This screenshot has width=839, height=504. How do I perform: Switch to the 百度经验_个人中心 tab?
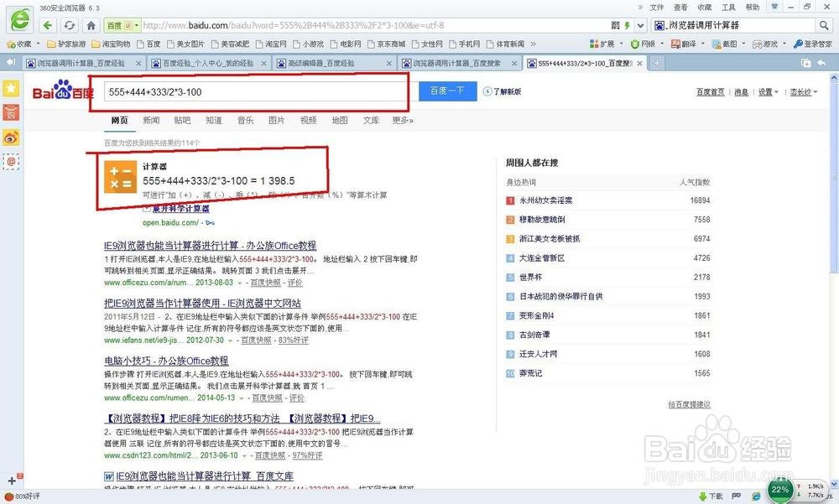207,63
